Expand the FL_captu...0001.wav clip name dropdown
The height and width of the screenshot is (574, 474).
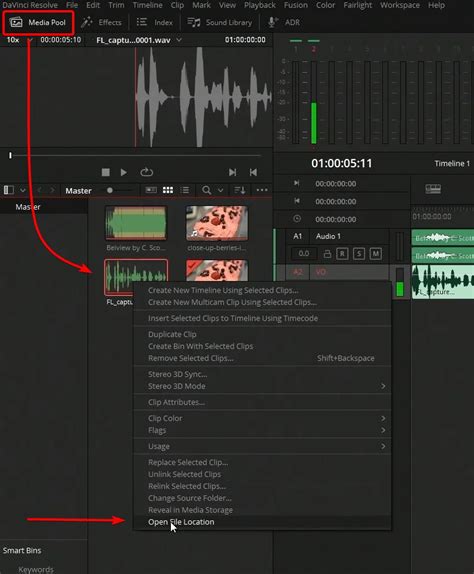coord(179,40)
